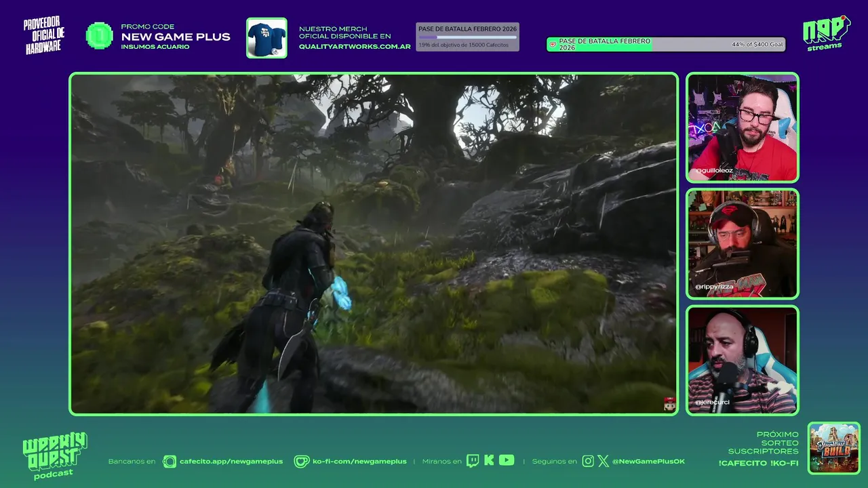
Task: Click the 'Seguinos en' label
Action: coord(554,462)
